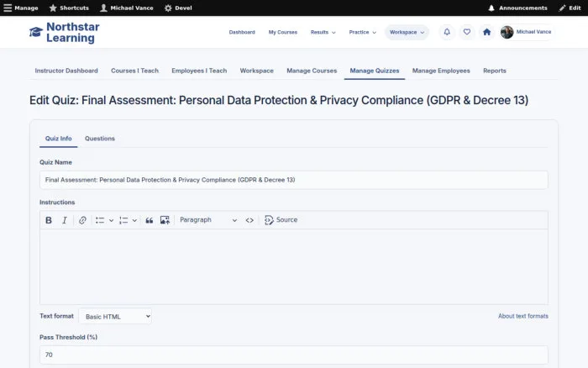Viewport: 588px width, 368px height.
Task: Click into the Quiz Name field
Action: click(x=294, y=180)
